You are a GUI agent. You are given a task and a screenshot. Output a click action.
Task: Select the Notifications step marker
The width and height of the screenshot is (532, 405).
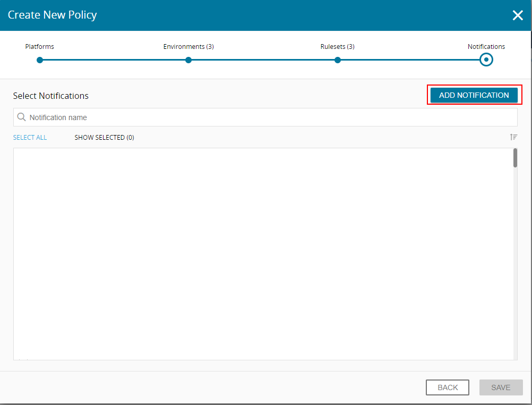[486, 60]
